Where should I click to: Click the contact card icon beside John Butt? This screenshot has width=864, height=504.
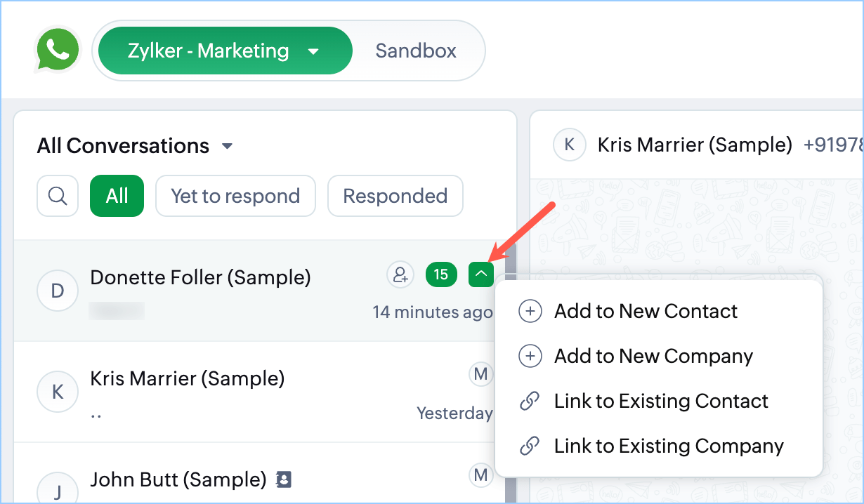[x=284, y=480]
